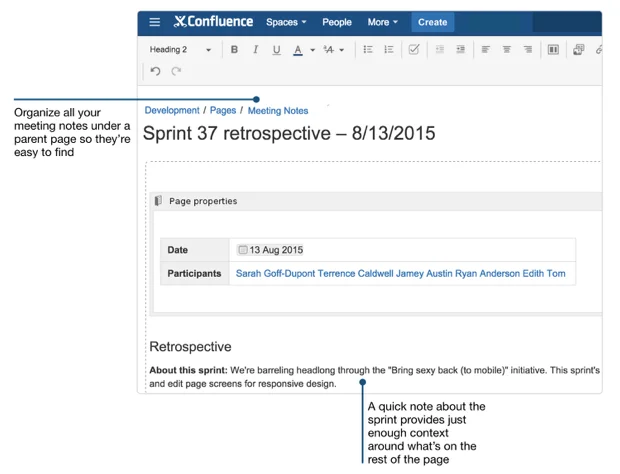Click the indent icon
Image resolution: width=620 pixels, height=474 pixels.
click(x=461, y=49)
